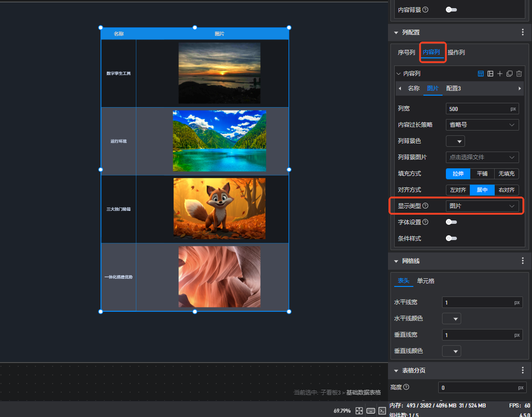Open the 水平线颜色 color picker
The image size is (532, 417).
pyautogui.click(x=451, y=318)
